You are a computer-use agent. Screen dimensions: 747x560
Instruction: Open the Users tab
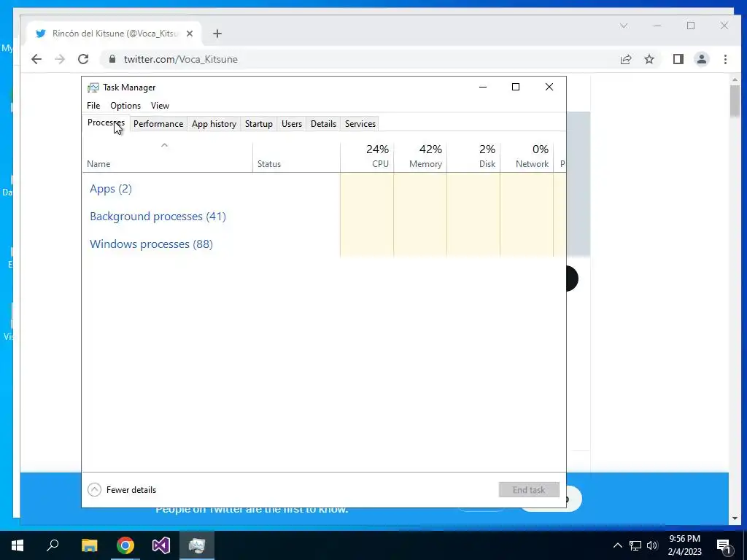pyautogui.click(x=292, y=124)
